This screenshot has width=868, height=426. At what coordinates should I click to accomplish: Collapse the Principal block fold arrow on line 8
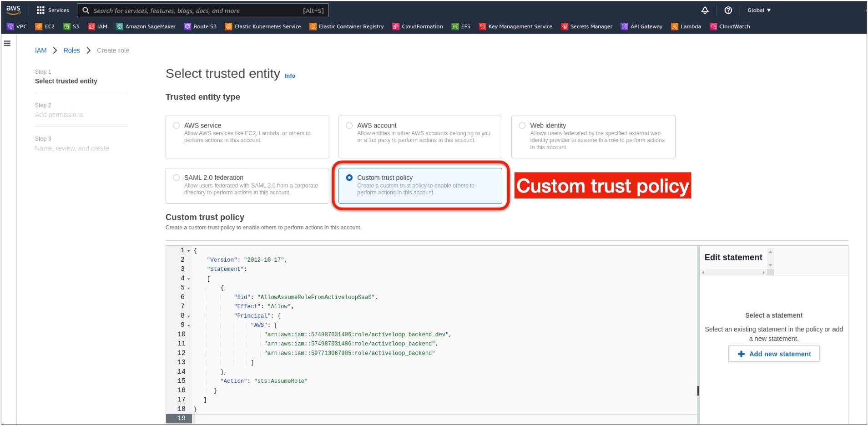click(189, 316)
